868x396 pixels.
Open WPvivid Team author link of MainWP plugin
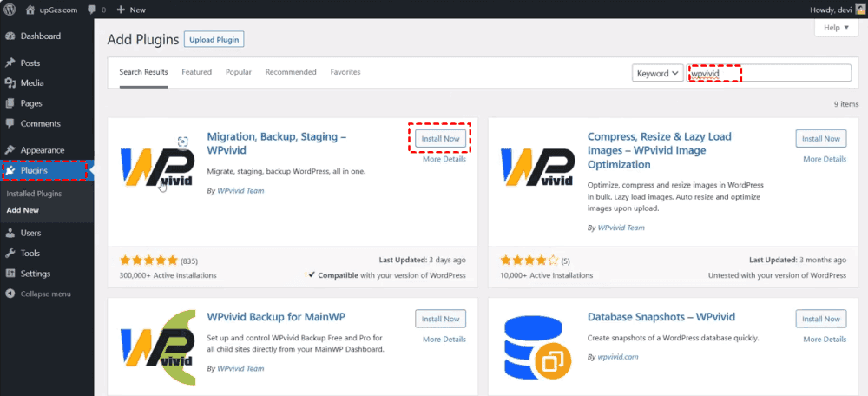[240, 368]
